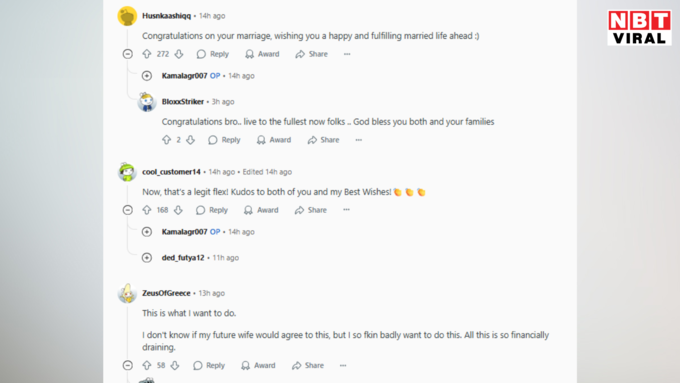Expand Kamalagr007's reply under cool_customer14
The height and width of the screenshot is (383, 680).
[x=147, y=232]
